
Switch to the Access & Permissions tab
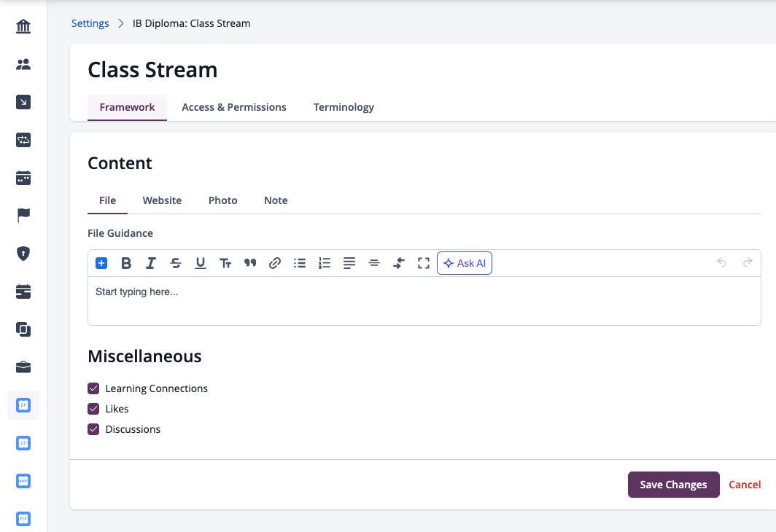point(233,107)
